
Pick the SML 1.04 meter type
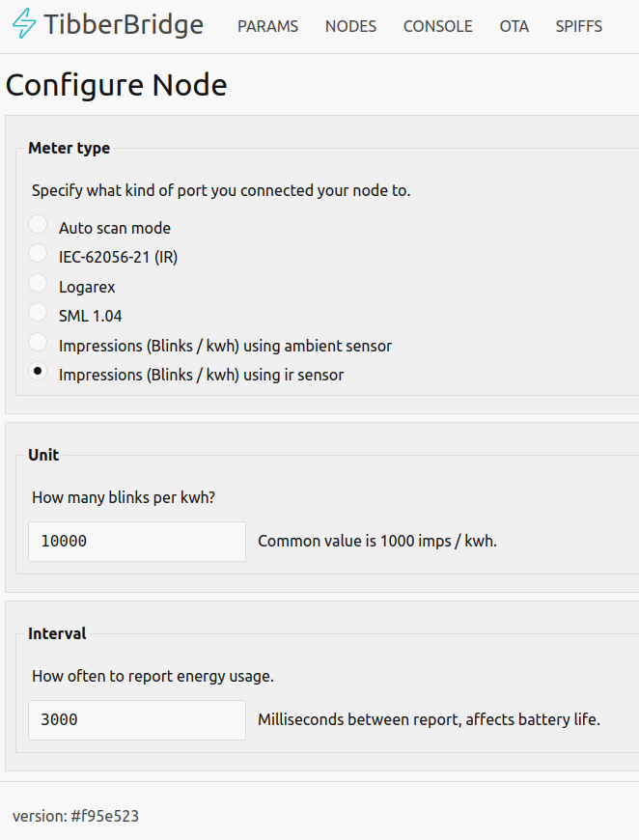coord(38,312)
